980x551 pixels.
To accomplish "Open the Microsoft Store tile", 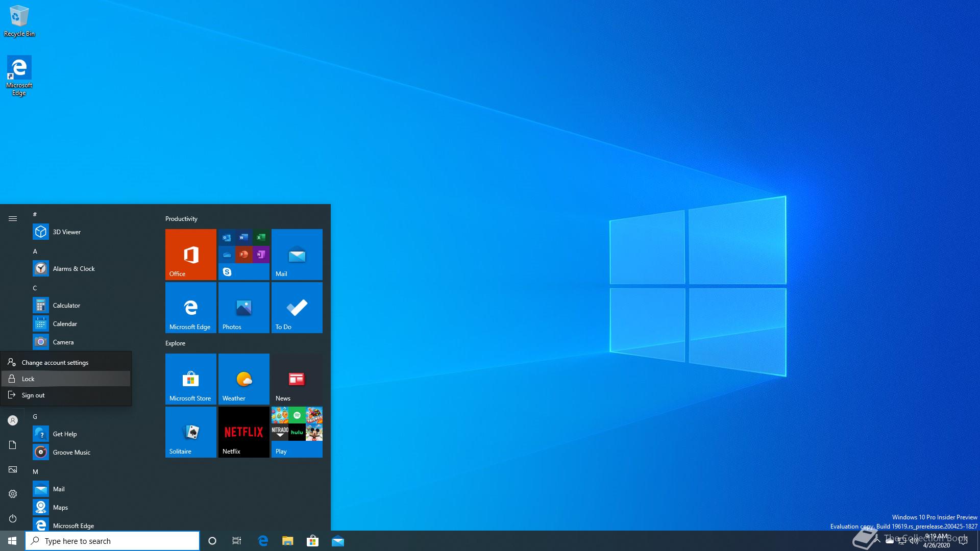I will pyautogui.click(x=191, y=379).
